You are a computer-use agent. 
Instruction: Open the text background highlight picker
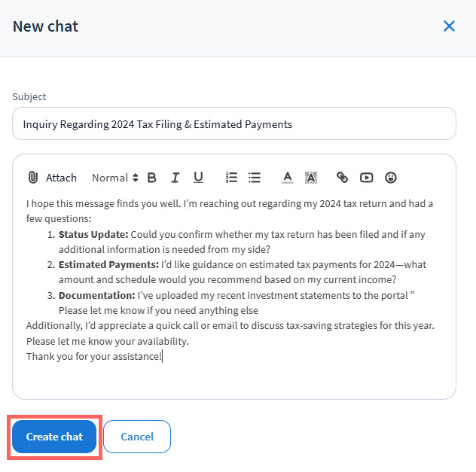tap(310, 178)
